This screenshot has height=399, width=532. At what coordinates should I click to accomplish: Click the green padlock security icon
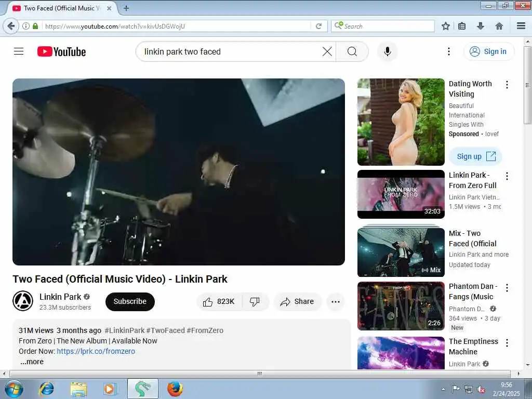tap(35, 26)
